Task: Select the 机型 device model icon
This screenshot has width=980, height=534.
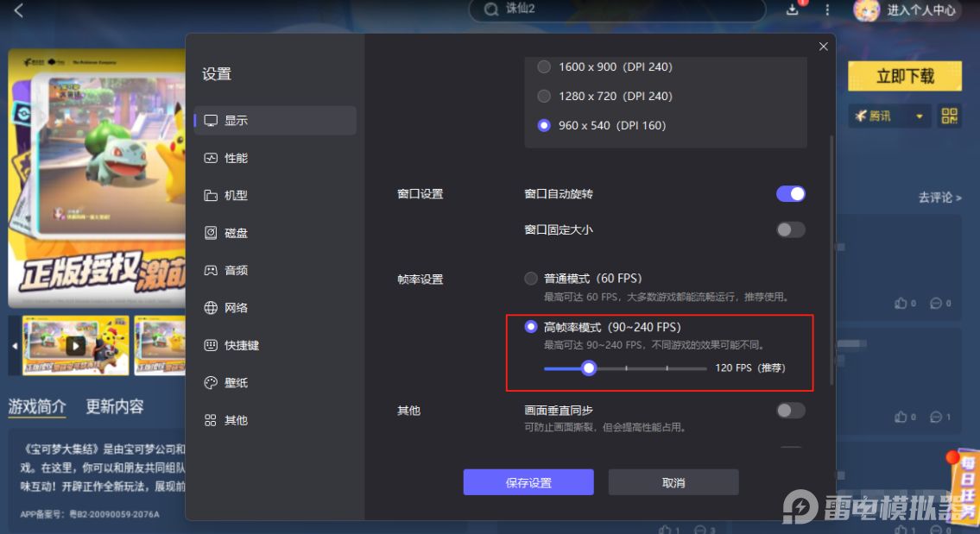Action: [211, 196]
